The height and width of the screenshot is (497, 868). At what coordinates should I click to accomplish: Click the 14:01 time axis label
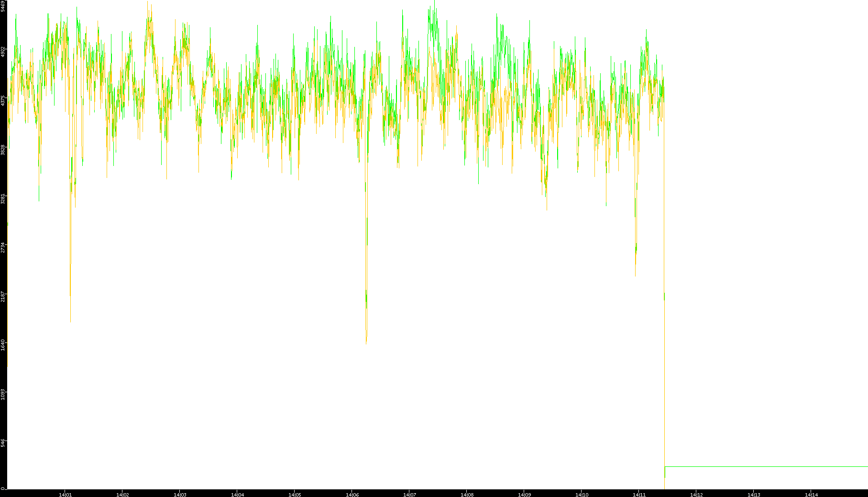(65, 495)
